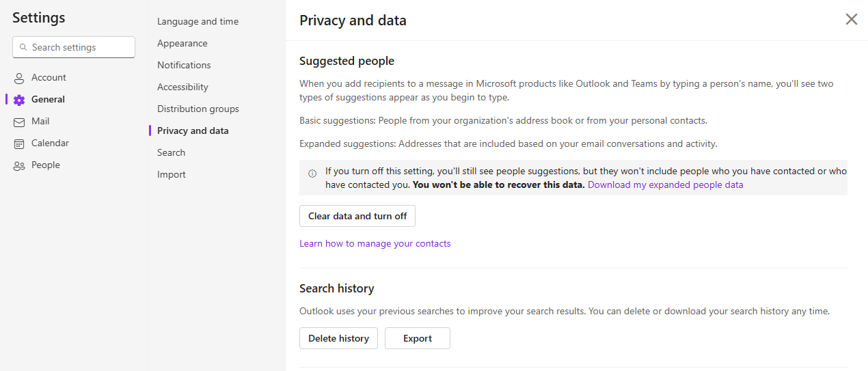Screen dimensions: 868x371
Task: Click the search magnifier icon
Action: [x=23, y=48]
